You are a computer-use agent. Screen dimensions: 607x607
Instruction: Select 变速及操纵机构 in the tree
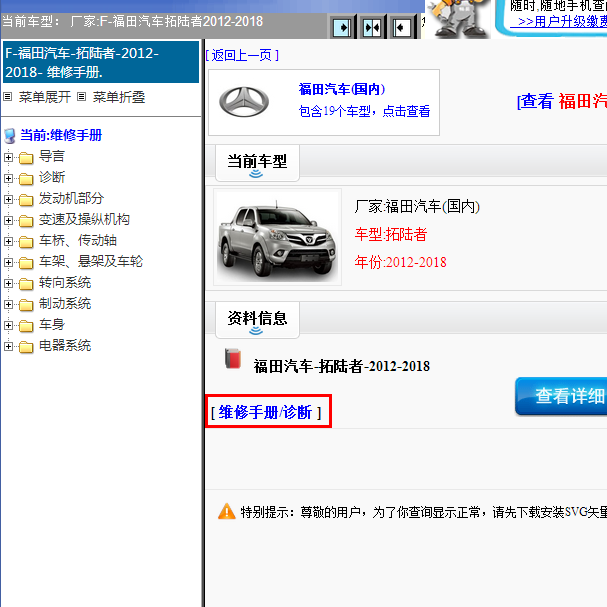pyautogui.click(x=84, y=219)
